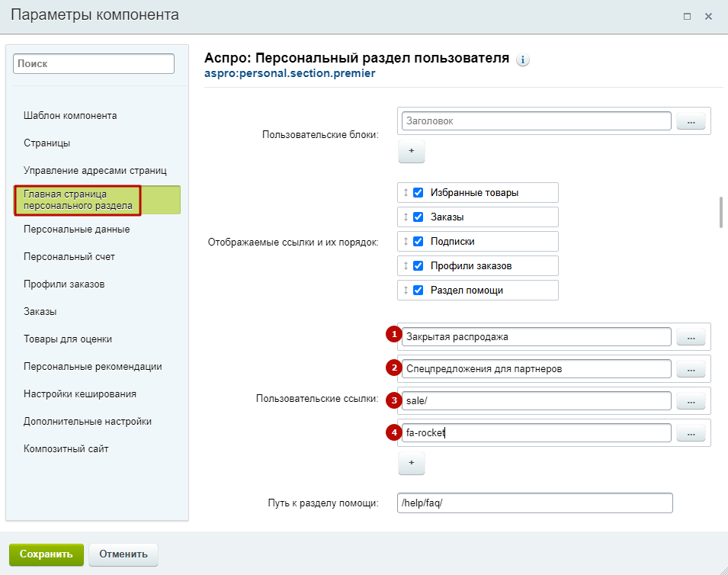Go to Настройки кеширования section
The width and height of the screenshot is (728, 575).
[80, 394]
